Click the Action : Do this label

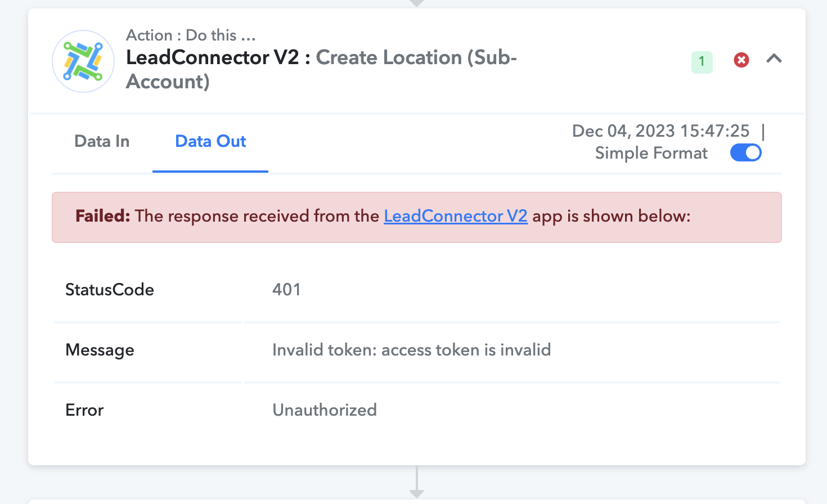pos(191,35)
